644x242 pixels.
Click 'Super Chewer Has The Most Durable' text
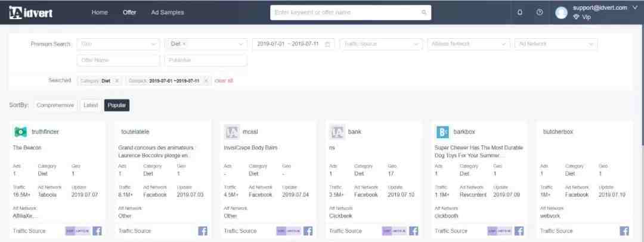tap(479, 148)
